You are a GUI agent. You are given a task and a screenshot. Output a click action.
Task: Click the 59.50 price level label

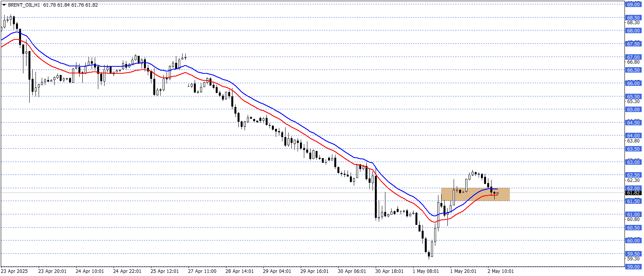pos(633,254)
